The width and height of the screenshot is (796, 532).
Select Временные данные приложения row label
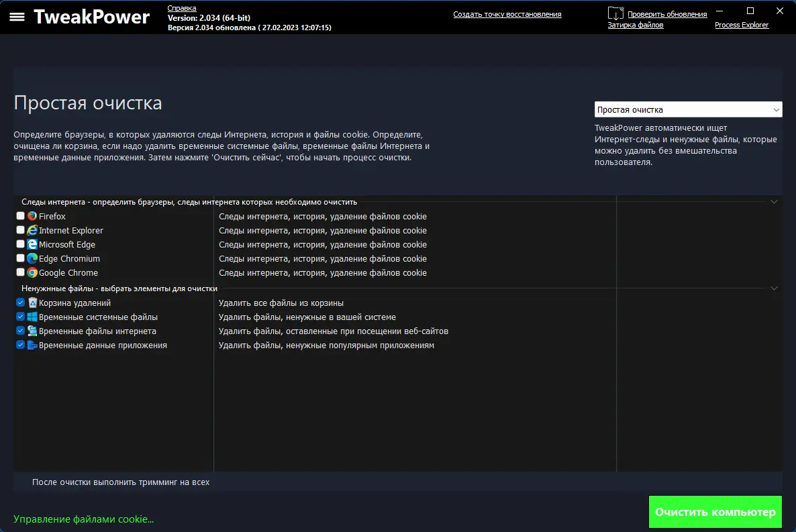click(103, 345)
